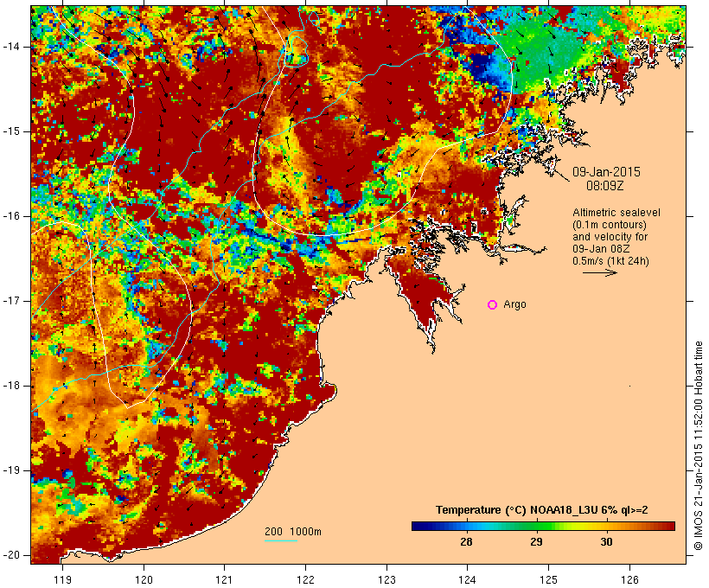
Task: Click the 'and velocity for' caption line
Action: tap(610, 237)
